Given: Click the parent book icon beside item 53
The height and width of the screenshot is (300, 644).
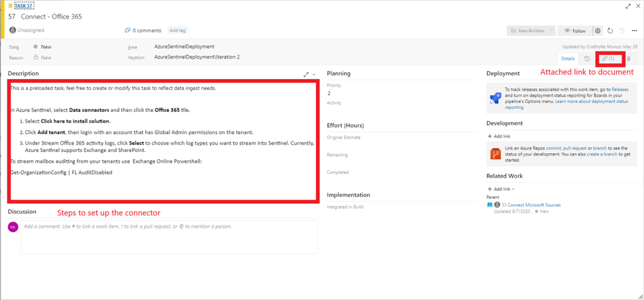Looking at the screenshot, I should (x=489, y=205).
